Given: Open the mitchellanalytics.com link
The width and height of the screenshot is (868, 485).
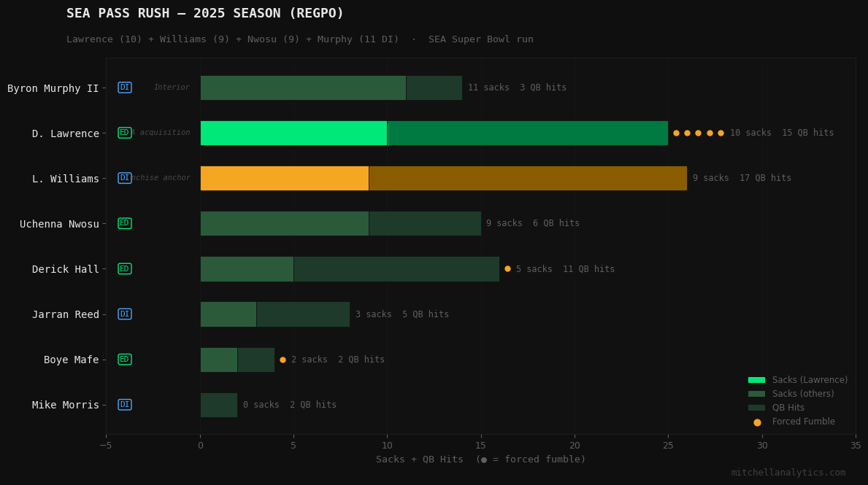Looking at the screenshot, I should click(788, 473).
